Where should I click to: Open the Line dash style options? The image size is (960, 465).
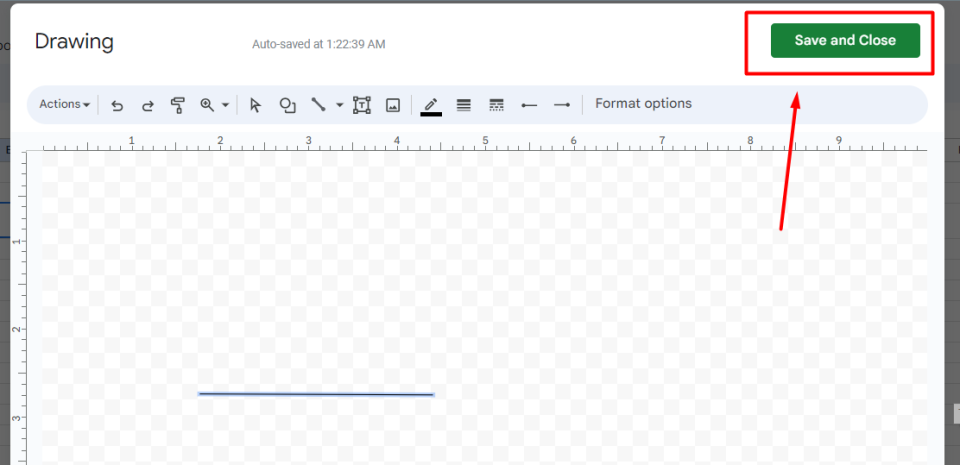[x=497, y=105]
